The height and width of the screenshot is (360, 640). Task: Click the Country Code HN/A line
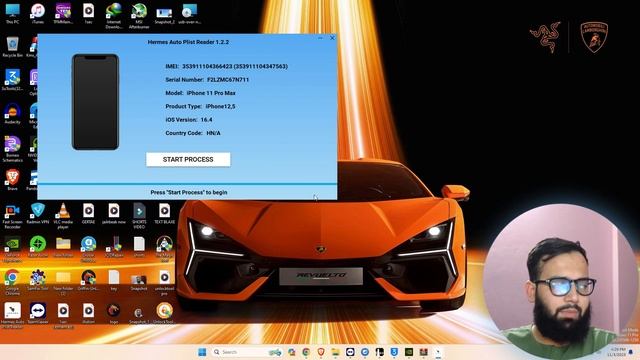tap(193, 133)
